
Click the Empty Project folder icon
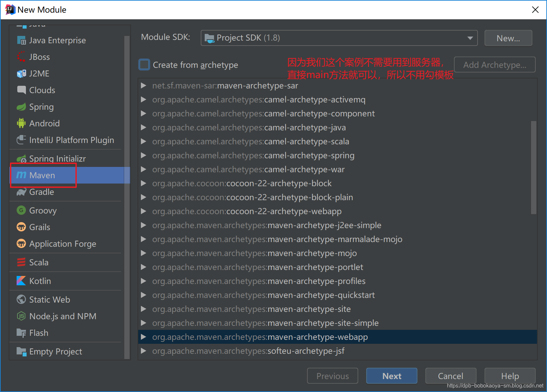point(21,351)
